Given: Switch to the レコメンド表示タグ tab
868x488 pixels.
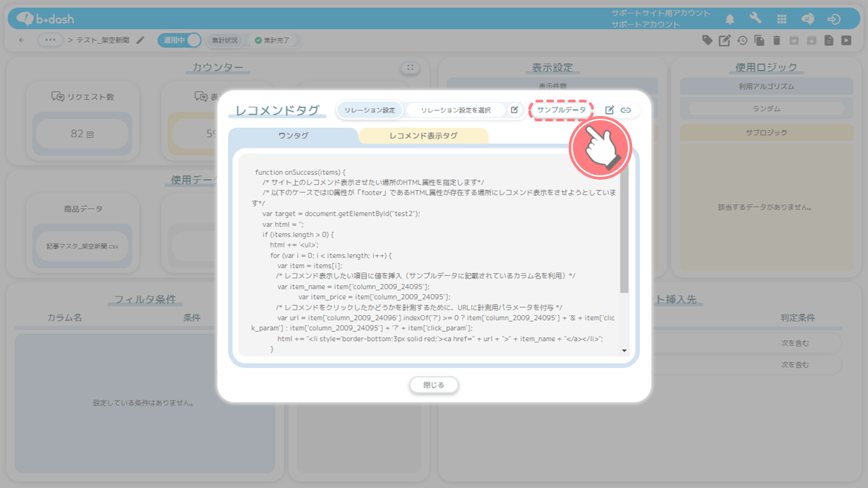Looking at the screenshot, I should coord(423,136).
